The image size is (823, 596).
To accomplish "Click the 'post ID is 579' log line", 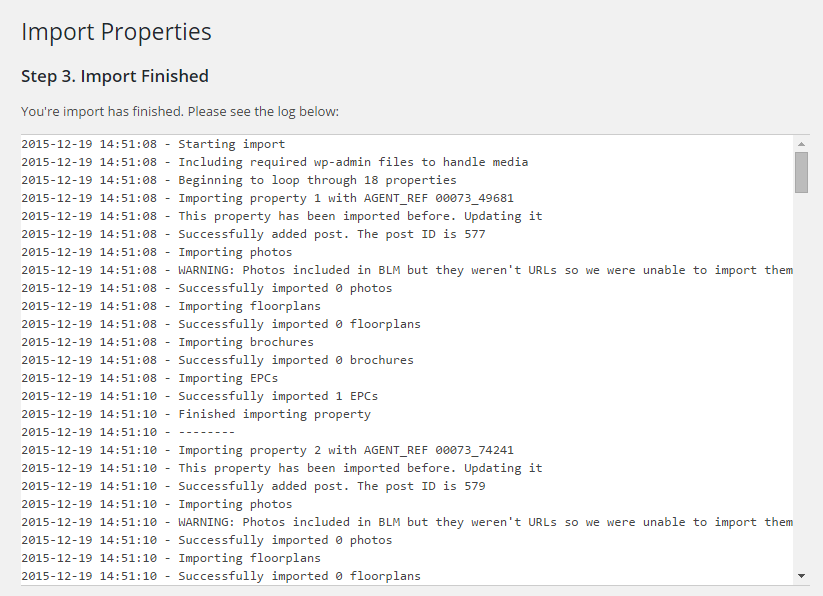I will click(x=254, y=486).
